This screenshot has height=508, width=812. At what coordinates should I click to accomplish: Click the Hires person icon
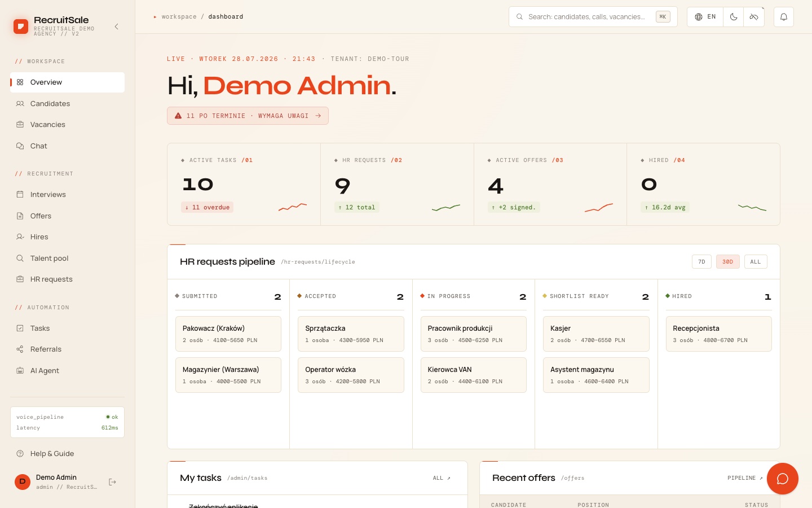point(20,237)
